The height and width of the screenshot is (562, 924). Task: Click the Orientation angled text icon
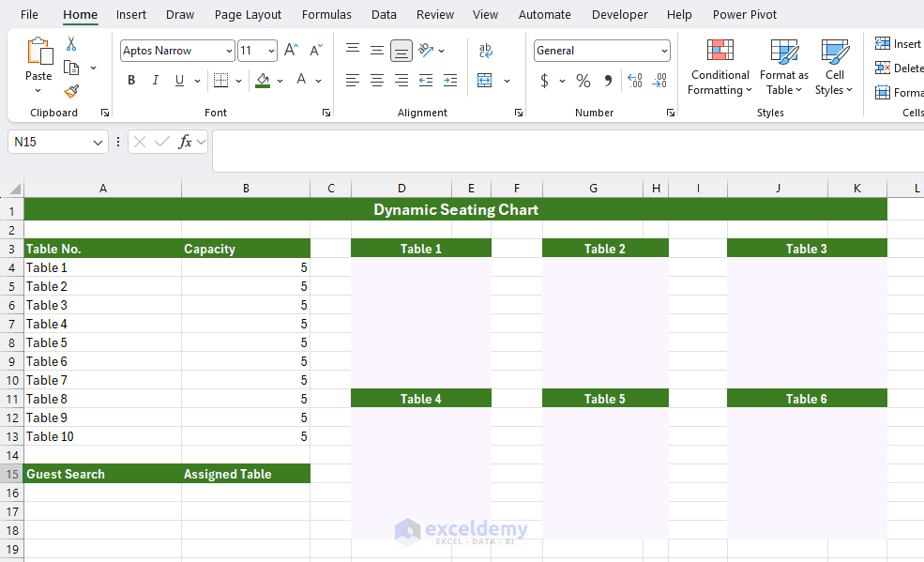(426, 50)
